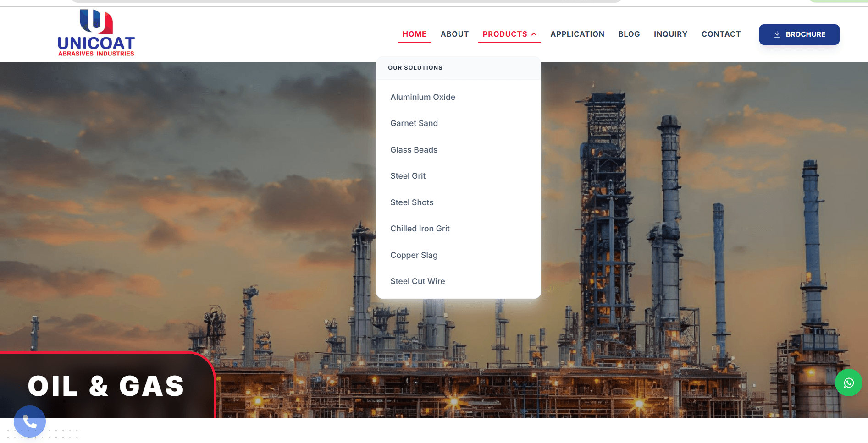
Task: Navigate to the Blog page
Action: point(629,34)
